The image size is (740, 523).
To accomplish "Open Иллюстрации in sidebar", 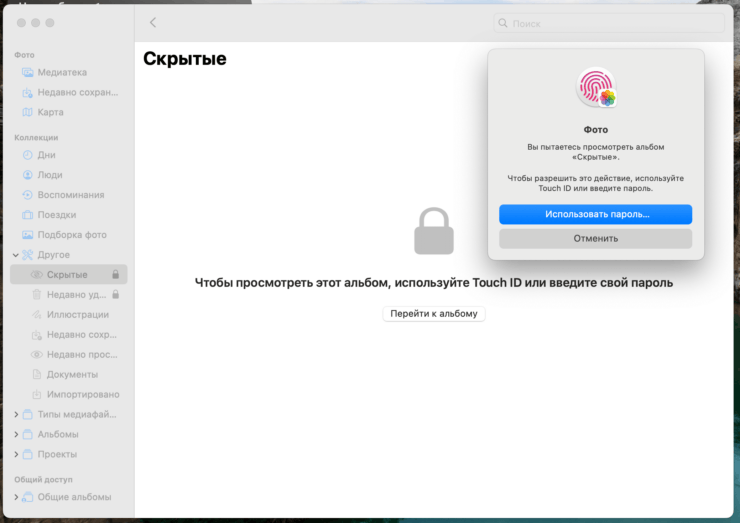I will tap(69, 315).
